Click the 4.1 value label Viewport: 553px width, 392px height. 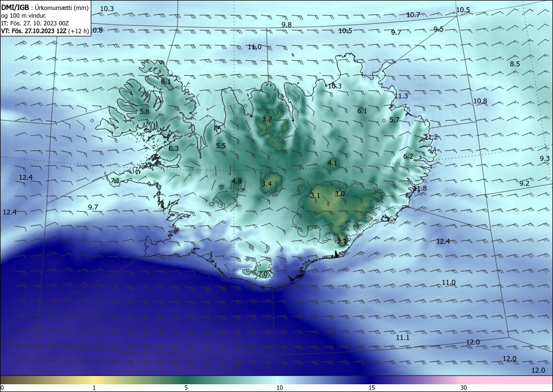(332, 163)
